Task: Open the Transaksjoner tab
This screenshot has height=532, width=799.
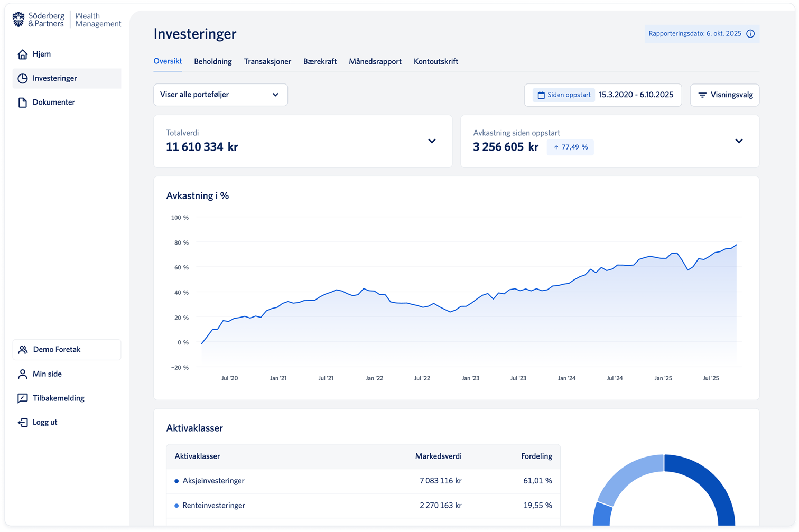Action: click(x=267, y=62)
